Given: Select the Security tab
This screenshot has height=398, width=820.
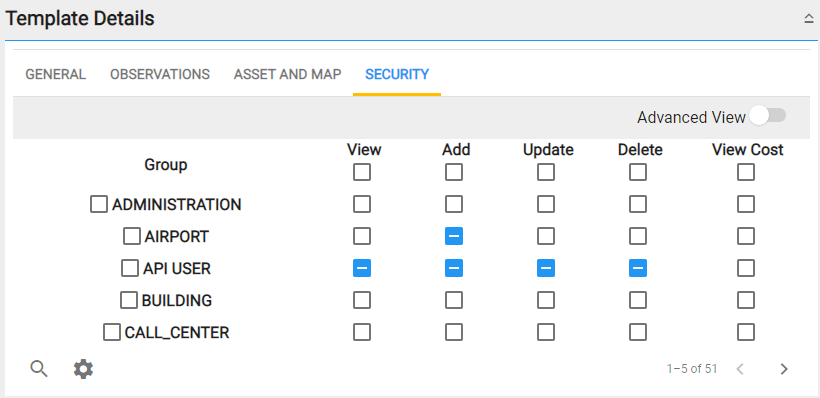Looking at the screenshot, I should click(397, 74).
